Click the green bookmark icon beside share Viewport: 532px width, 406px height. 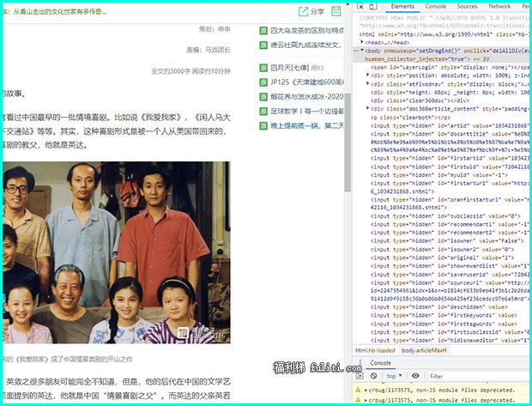337,12
